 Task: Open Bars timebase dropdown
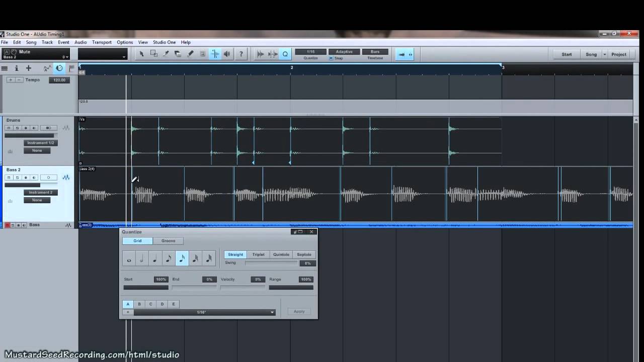[375, 52]
